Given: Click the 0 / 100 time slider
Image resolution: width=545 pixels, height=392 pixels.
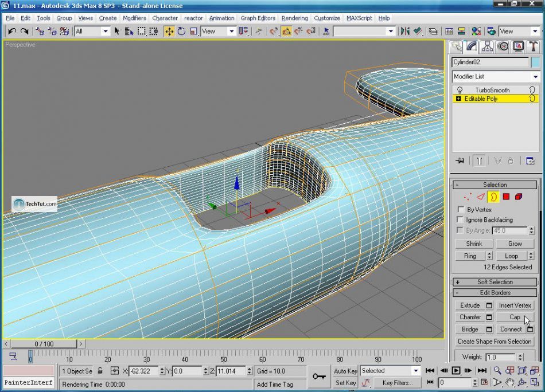Looking at the screenshot, I should [44, 344].
